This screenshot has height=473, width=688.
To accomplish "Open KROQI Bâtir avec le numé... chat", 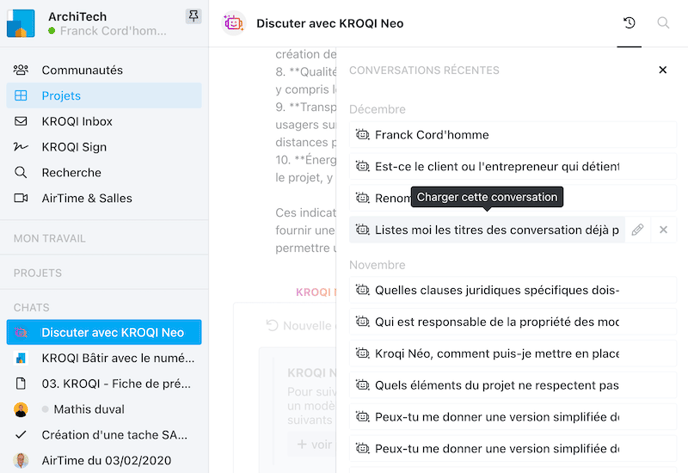I will click(x=104, y=358).
